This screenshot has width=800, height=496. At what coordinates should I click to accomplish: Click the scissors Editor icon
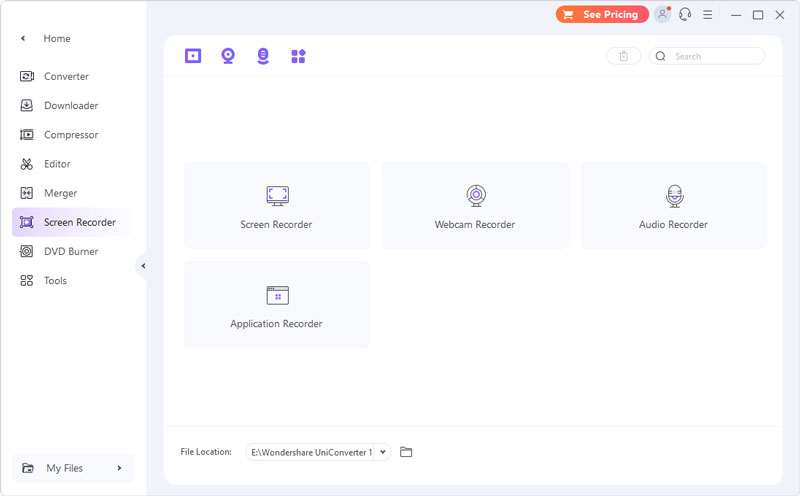27,164
